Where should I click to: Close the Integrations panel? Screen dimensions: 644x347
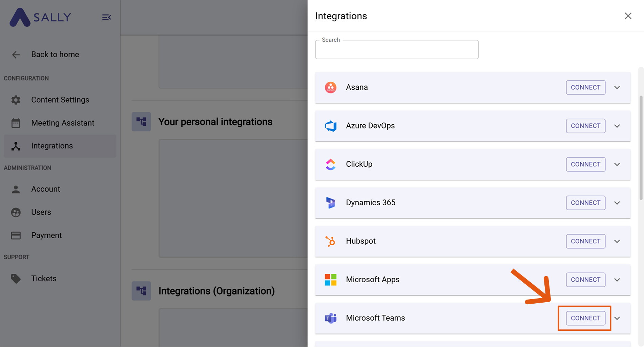tap(628, 16)
